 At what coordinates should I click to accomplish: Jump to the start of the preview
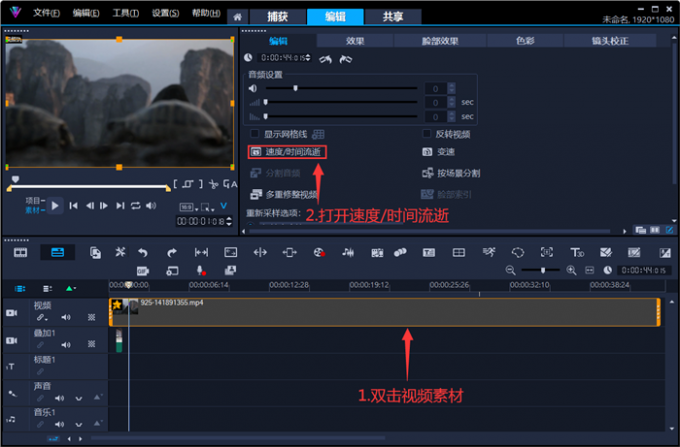pyautogui.click(x=74, y=206)
